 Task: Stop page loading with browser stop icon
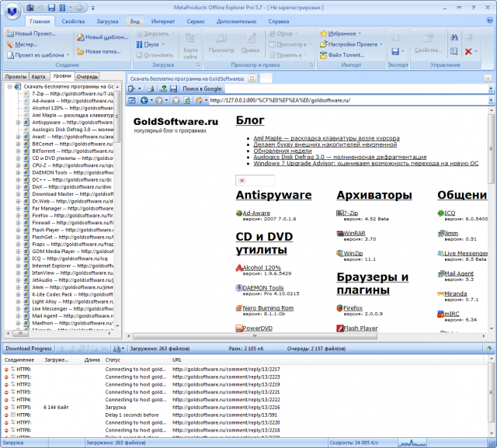pyautogui.click(x=176, y=100)
